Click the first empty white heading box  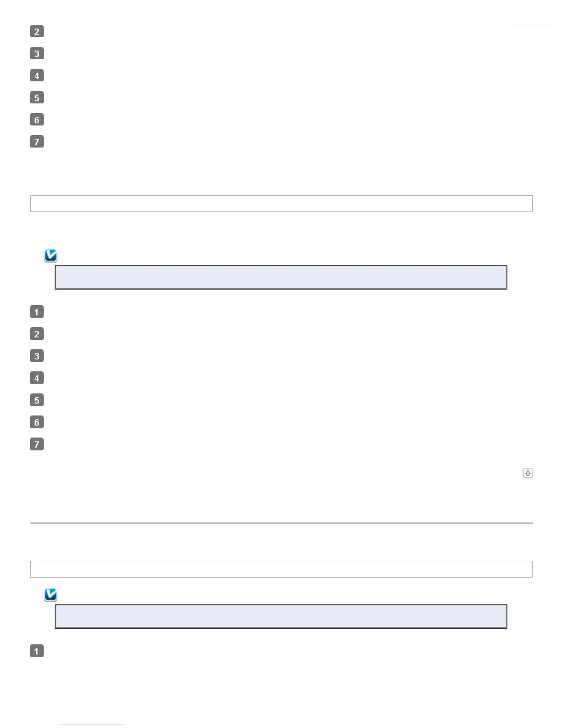(281, 204)
